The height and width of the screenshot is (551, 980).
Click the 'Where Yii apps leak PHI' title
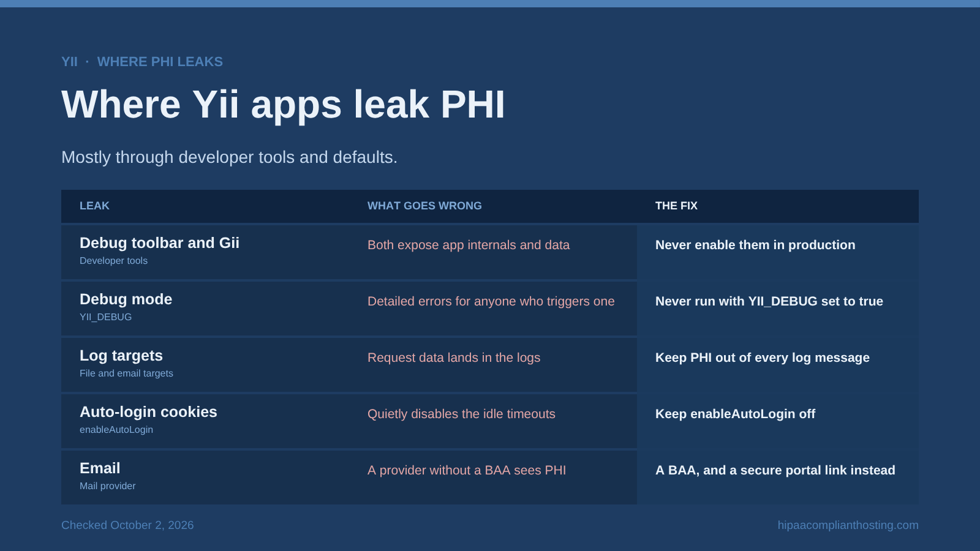[x=283, y=104]
